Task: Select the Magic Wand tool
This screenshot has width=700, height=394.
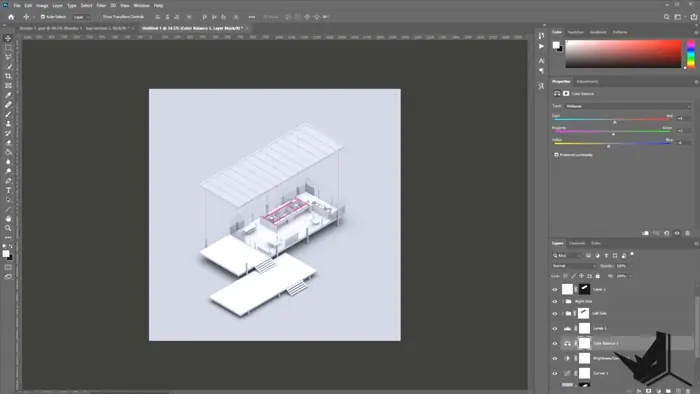Action: (8, 66)
